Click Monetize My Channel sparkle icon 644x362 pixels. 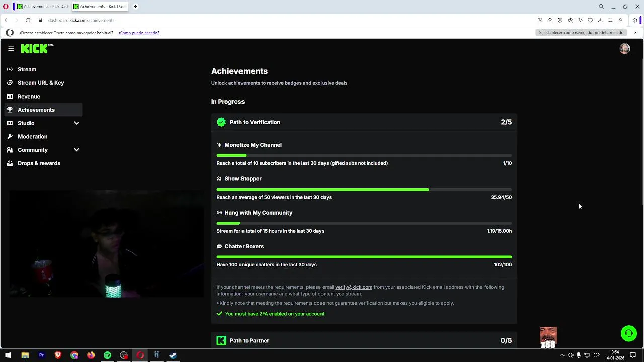click(219, 145)
